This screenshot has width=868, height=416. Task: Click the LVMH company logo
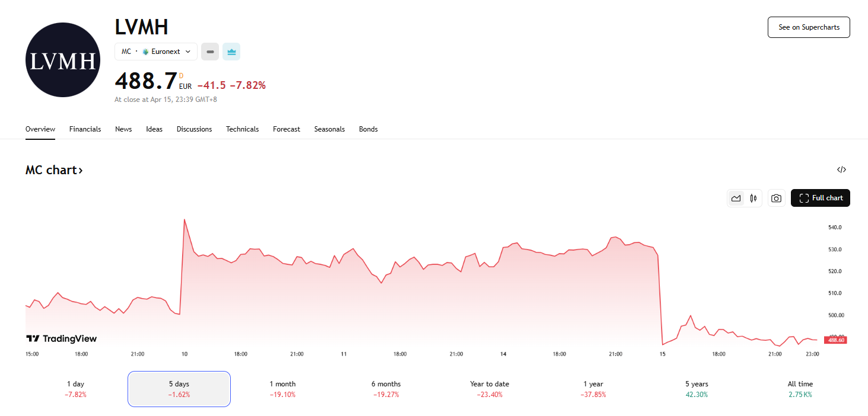pos(62,60)
